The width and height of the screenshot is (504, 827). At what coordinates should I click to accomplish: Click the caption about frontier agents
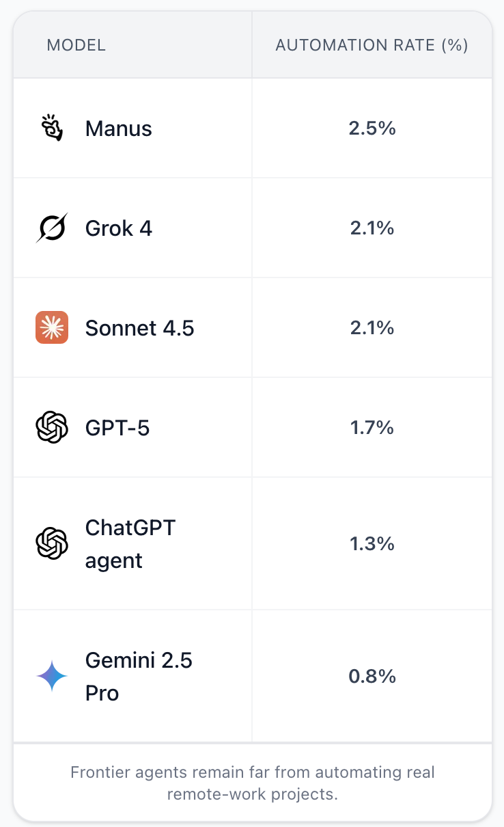(x=253, y=784)
